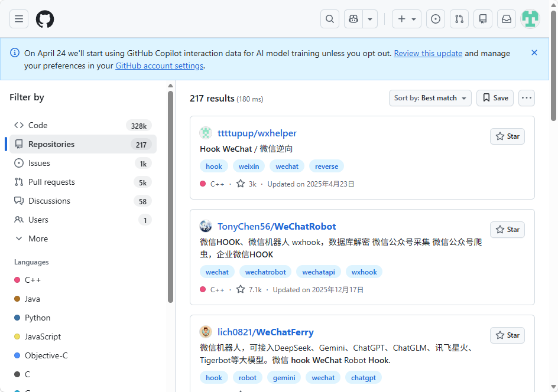Image resolution: width=558 pixels, height=392 pixels.
Task: Go to GitHub homepage via Octocat logo
Action: (x=45, y=19)
